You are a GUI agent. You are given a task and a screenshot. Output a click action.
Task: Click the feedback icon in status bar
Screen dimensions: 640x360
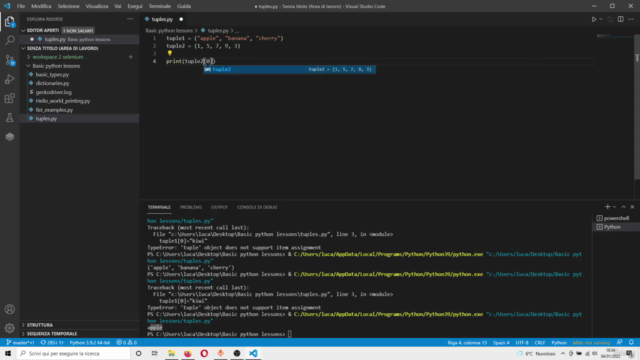(619, 342)
